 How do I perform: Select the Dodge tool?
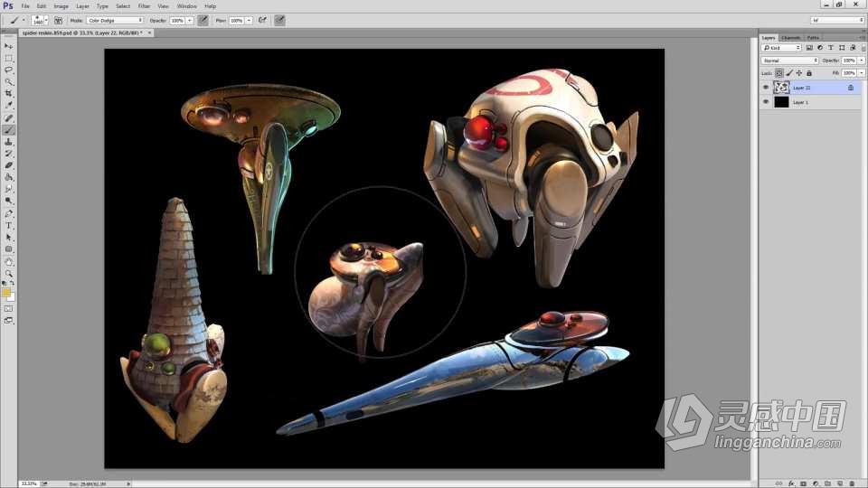pos(8,201)
